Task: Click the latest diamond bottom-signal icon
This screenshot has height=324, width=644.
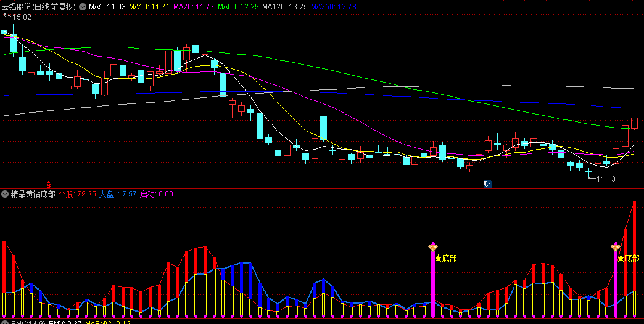Action: click(x=615, y=247)
